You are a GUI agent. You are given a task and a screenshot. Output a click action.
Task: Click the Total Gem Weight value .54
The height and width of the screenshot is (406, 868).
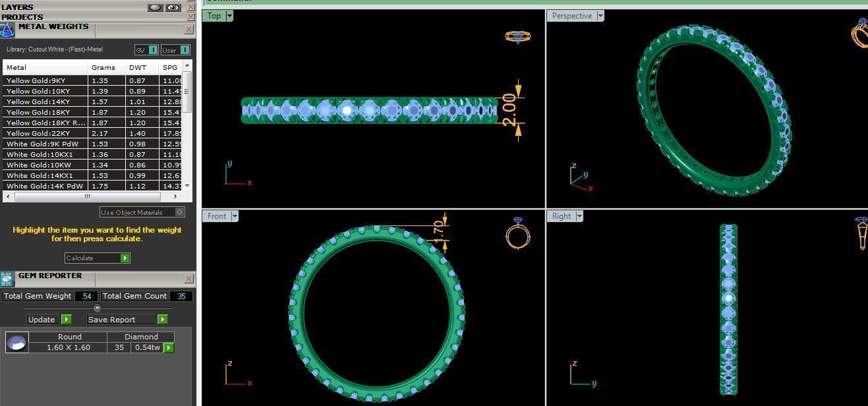click(86, 296)
